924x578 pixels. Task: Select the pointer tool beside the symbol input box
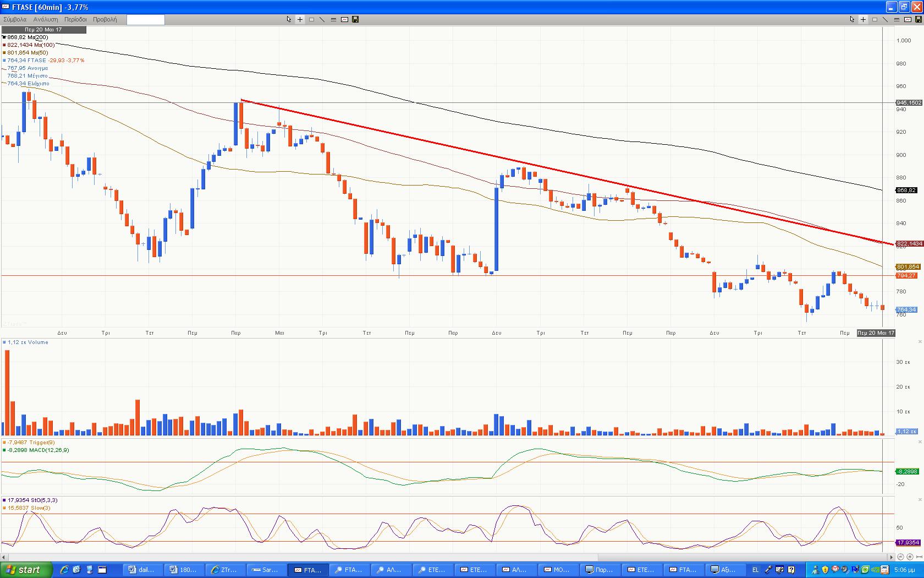point(289,19)
